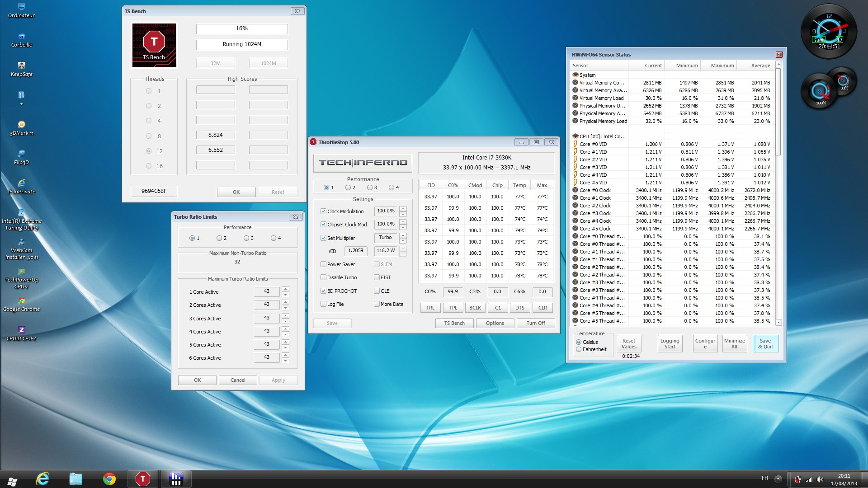
Task: Click Turn Off in ThrottleStop
Action: click(x=536, y=323)
